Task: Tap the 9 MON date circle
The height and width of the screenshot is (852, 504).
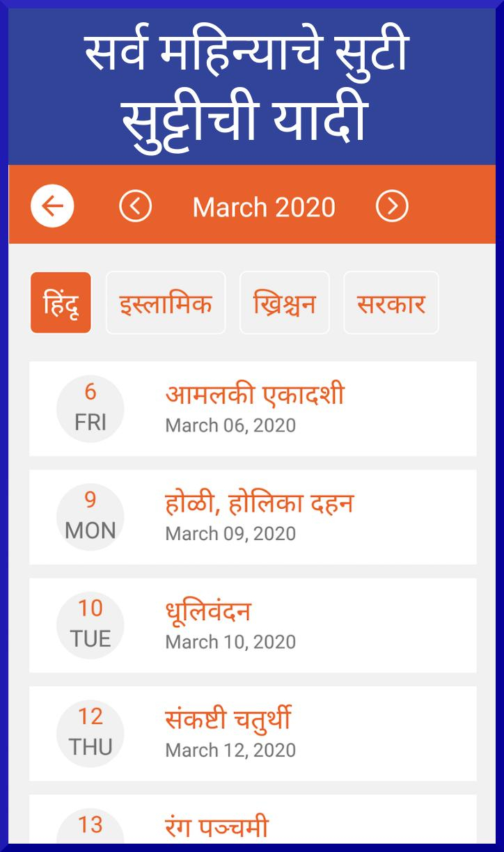Action: pyautogui.click(x=90, y=517)
